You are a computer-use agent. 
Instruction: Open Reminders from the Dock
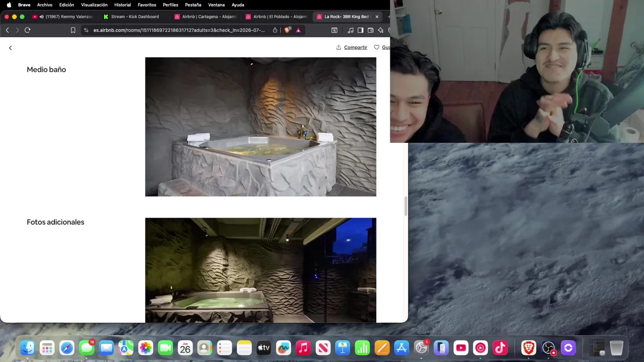224,348
